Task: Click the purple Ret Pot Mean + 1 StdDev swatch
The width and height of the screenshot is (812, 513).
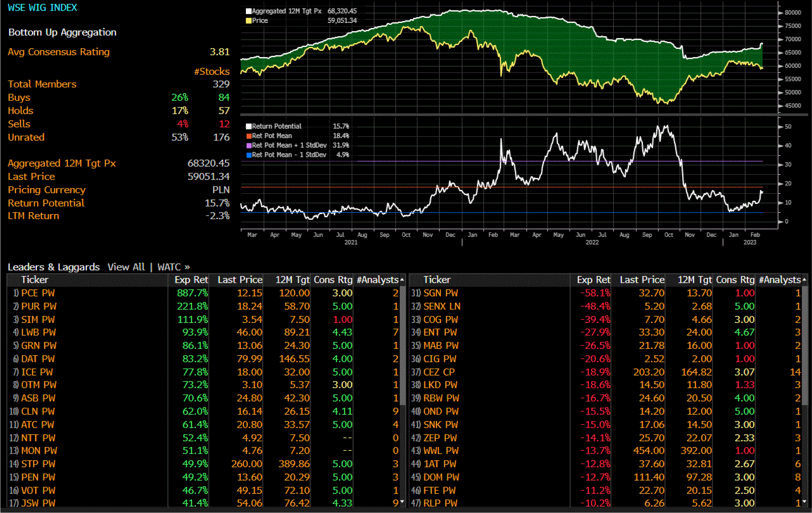Action: [249, 145]
